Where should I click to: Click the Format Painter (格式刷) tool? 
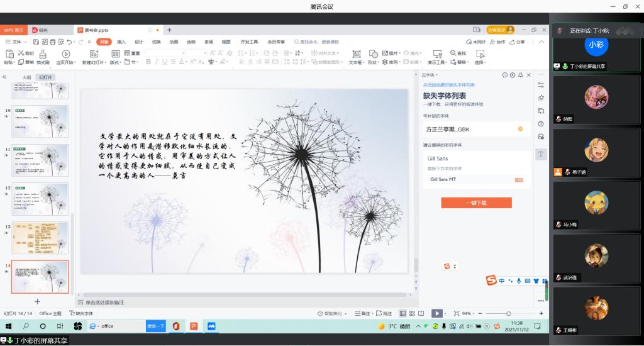pos(43,62)
